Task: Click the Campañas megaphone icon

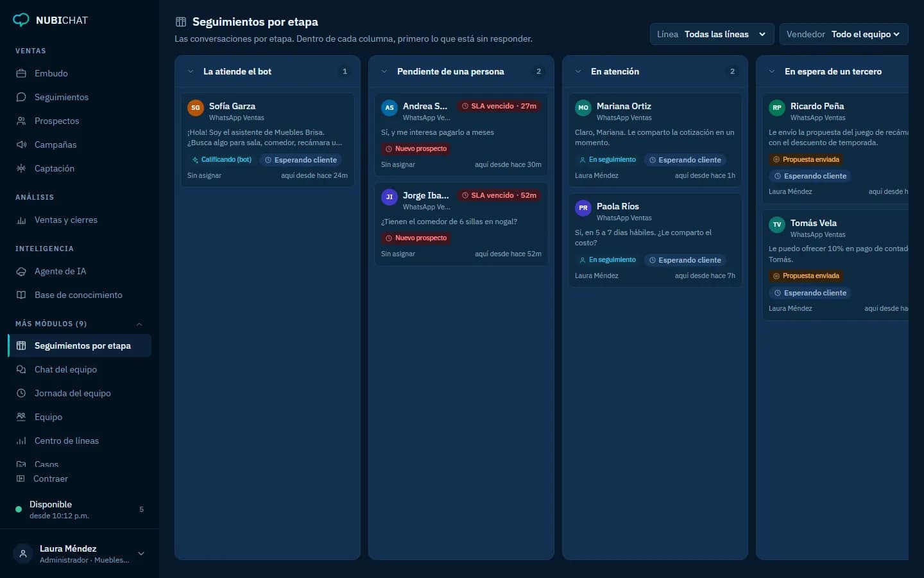Action: point(21,144)
